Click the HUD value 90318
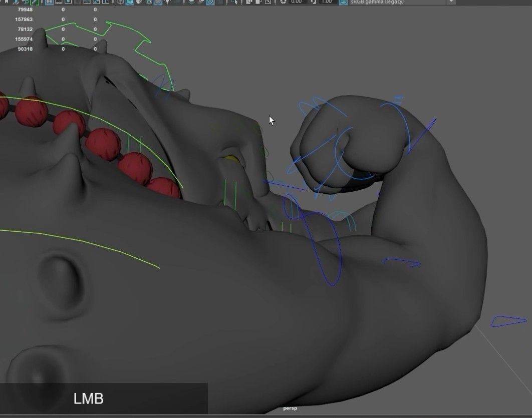The height and width of the screenshot is (418, 532). (25, 49)
